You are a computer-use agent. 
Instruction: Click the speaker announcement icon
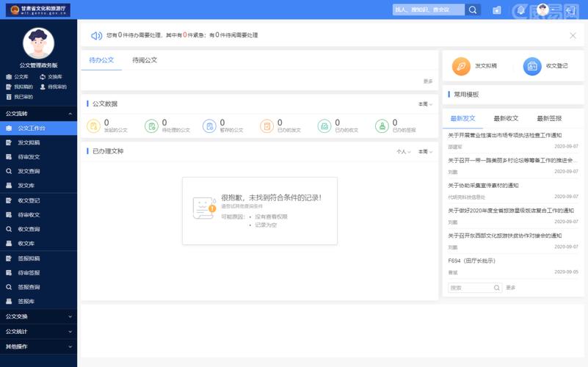click(96, 35)
